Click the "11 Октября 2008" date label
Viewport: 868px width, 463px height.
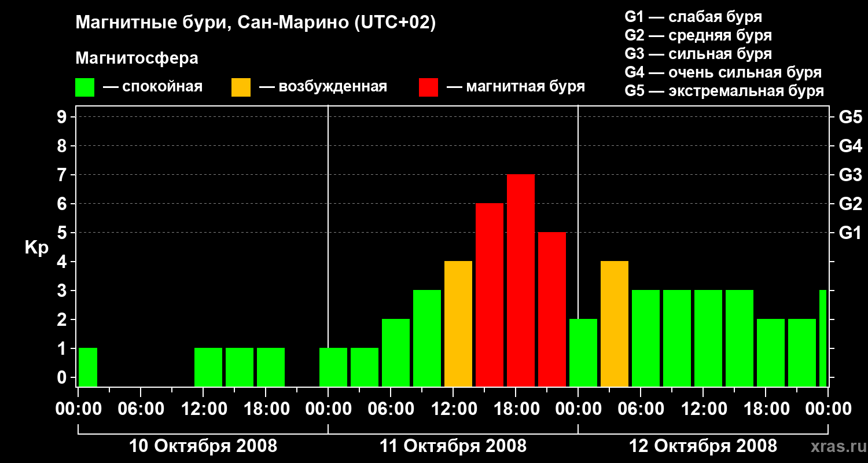[453, 446]
